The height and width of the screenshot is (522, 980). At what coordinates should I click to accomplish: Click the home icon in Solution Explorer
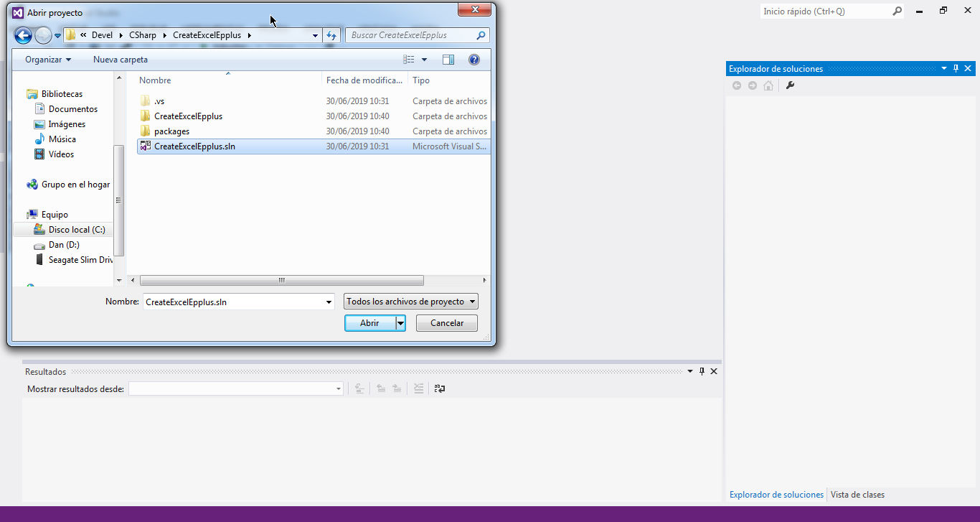tap(768, 85)
